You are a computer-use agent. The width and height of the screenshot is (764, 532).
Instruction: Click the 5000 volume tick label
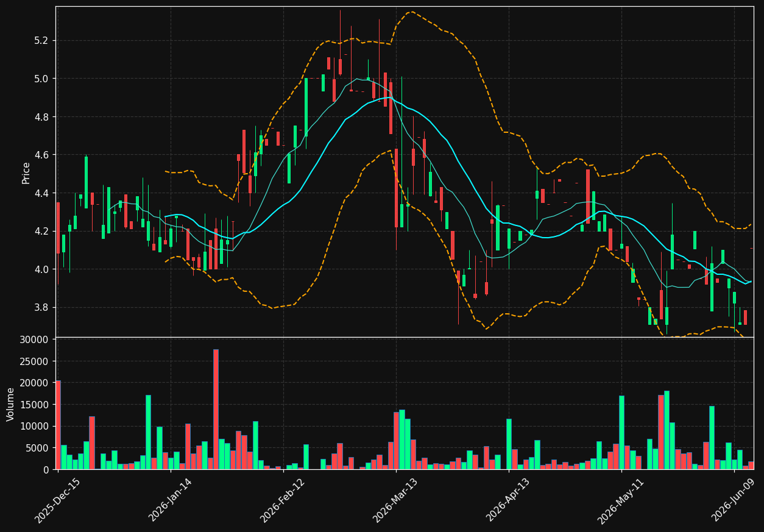coord(38,448)
